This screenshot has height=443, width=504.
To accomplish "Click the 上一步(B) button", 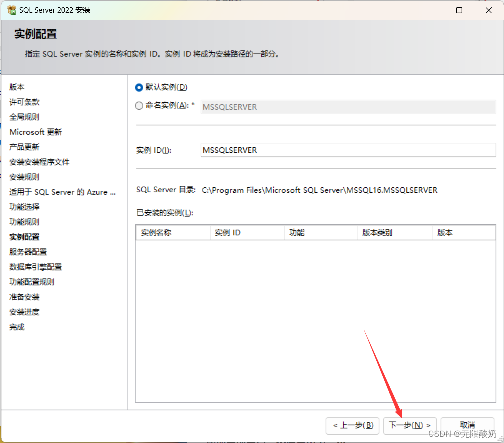I will 352,425.
